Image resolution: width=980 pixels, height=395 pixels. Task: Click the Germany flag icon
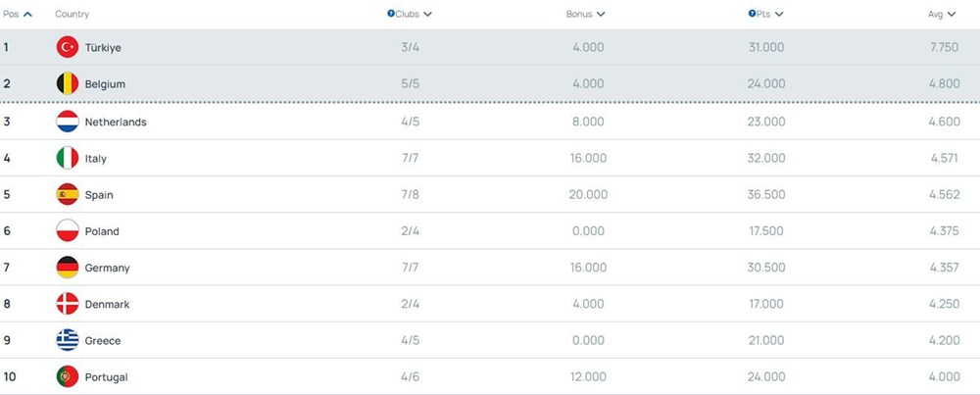pos(68,268)
